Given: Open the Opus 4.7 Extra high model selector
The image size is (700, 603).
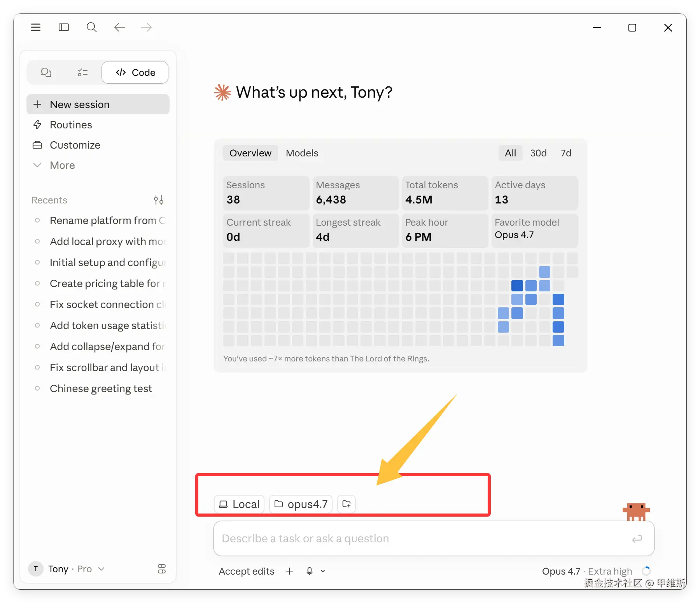Looking at the screenshot, I should tap(587, 571).
